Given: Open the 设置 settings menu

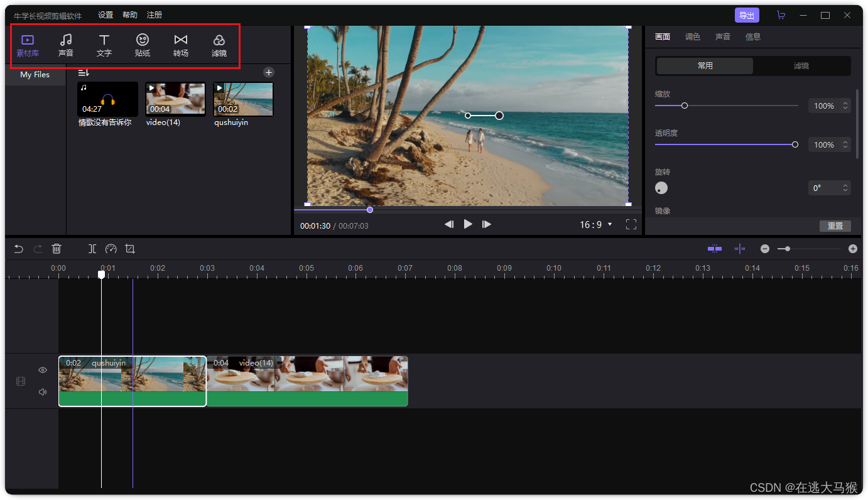Looking at the screenshot, I should 106,15.
